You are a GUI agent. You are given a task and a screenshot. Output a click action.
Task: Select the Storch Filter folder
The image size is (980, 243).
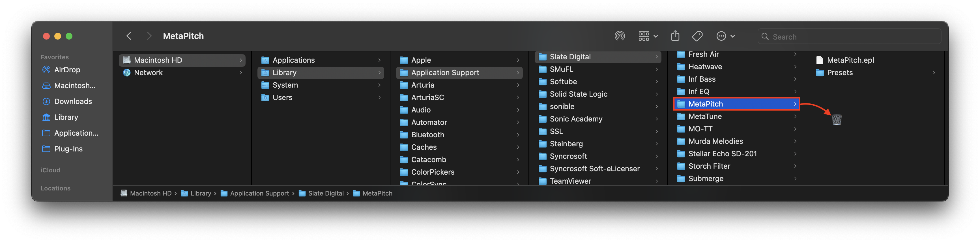point(736,166)
